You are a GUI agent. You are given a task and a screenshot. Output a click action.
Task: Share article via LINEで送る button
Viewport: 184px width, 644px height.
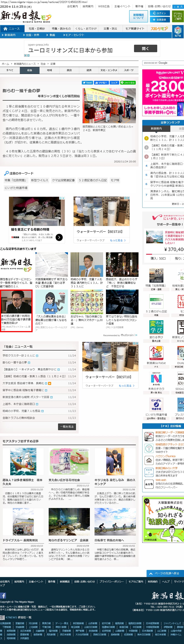coord(128,82)
